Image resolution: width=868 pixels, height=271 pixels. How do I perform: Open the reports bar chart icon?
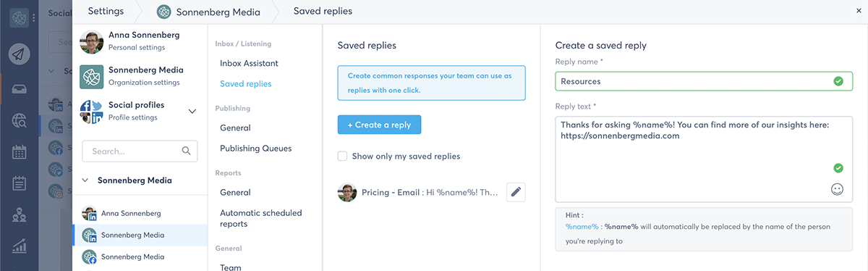(20, 246)
